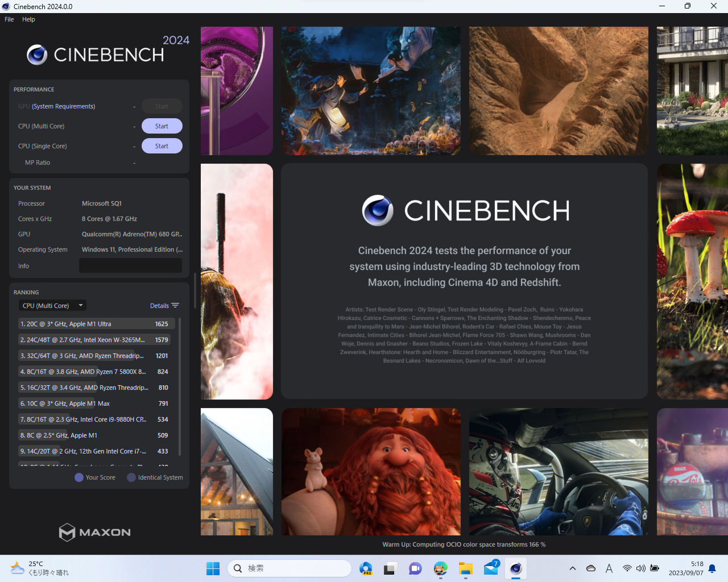
Task: Start the CPU (Multi Core) benchmark
Action: pos(162,126)
